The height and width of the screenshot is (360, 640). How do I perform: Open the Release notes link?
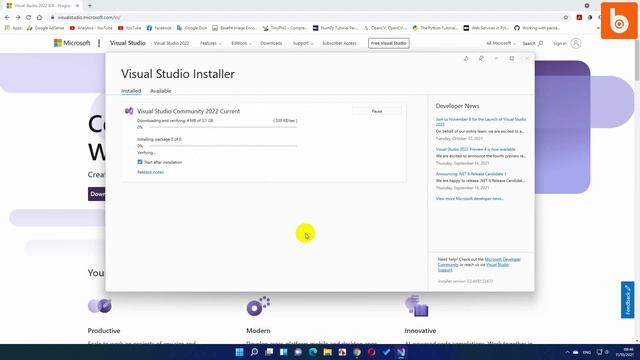150,172
